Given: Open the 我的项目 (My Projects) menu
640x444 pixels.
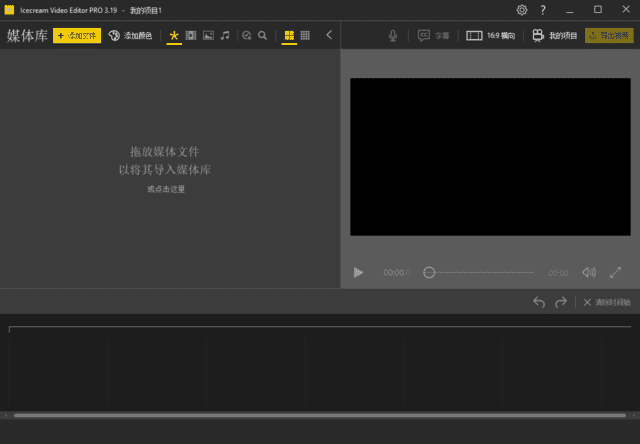Looking at the screenshot, I should [553, 35].
